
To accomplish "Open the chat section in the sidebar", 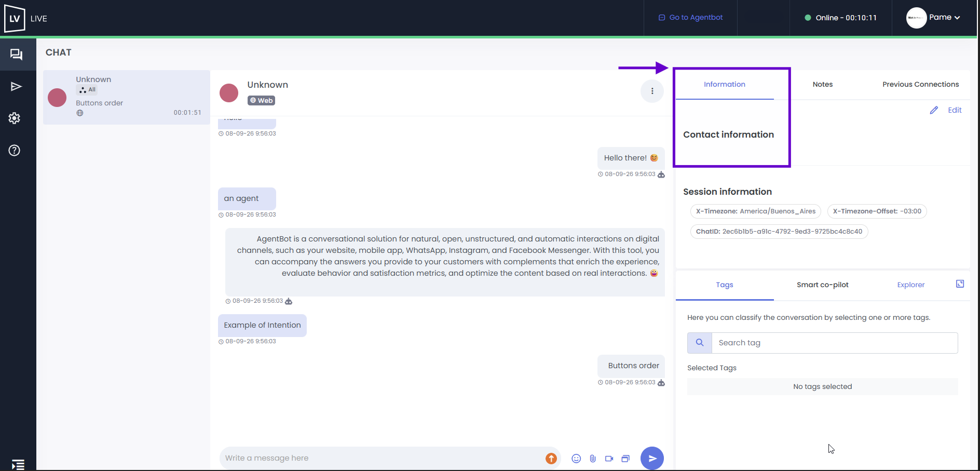I will click(17, 54).
